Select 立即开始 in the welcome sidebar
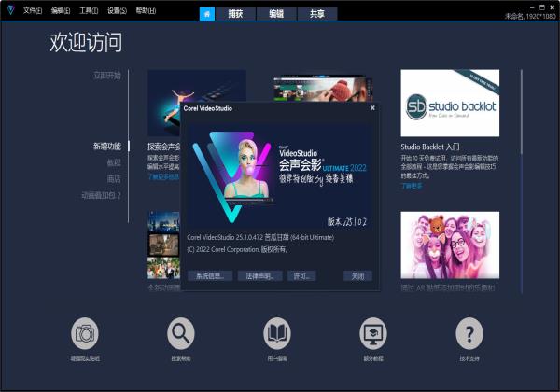The height and width of the screenshot is (392, 560). (107, 76)
